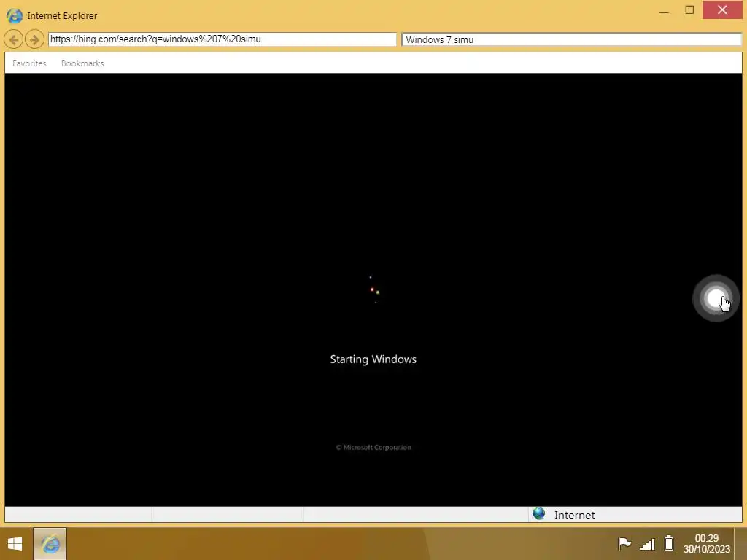
Task: Open the Bookmarks menu
Action: 82,63
